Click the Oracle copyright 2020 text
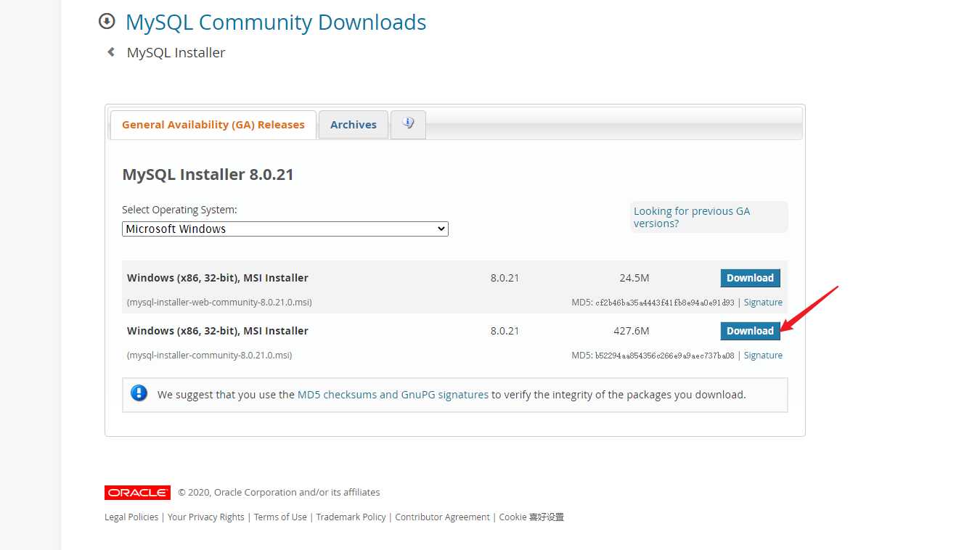 point(279,493)
